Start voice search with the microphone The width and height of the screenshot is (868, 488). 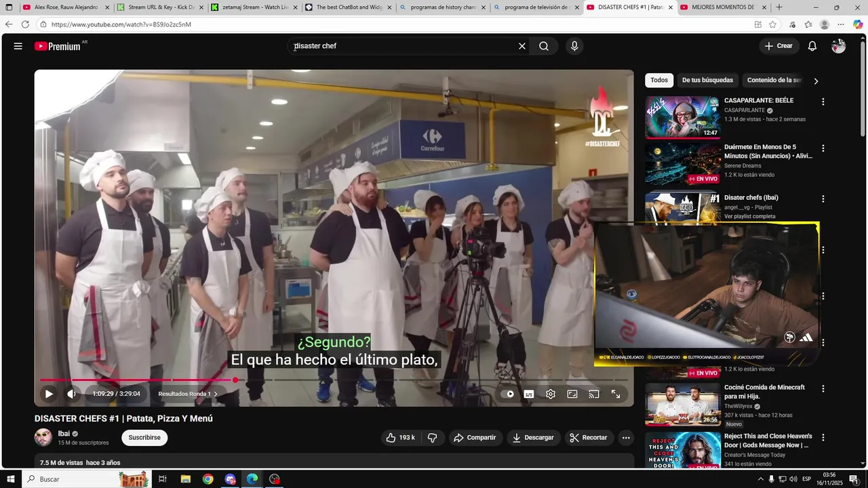pyautogui.click(x=574, y=46)
